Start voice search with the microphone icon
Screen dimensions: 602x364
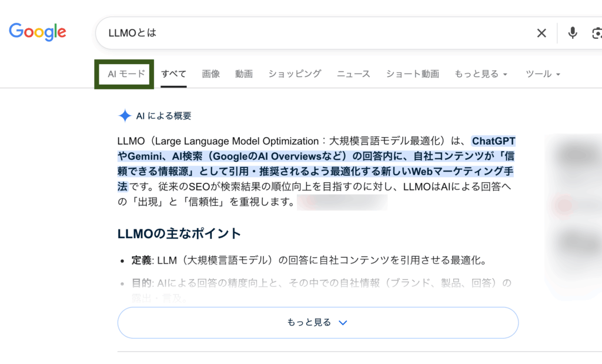tap(572, 33)
